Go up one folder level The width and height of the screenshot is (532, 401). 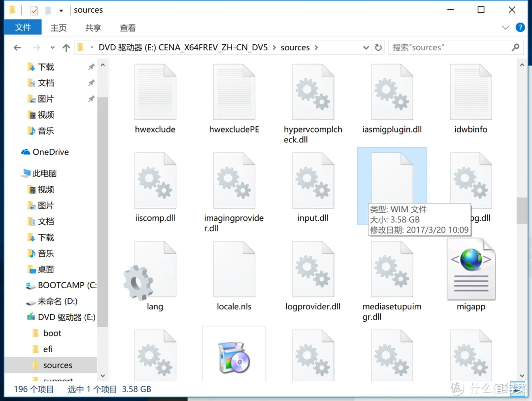click(x=66, y=47)
